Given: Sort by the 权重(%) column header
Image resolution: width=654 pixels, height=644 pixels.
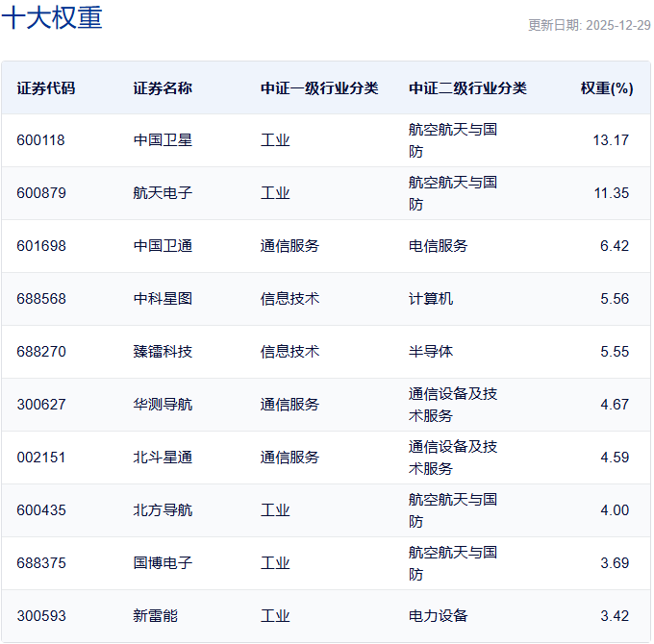Looking at the screenshot, I should (606, 87).
